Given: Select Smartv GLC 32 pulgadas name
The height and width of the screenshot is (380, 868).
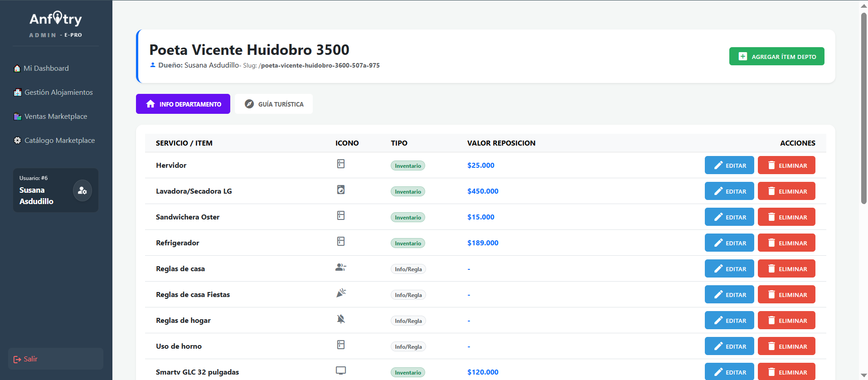Looking at the screenshot, I should [198, 372].
